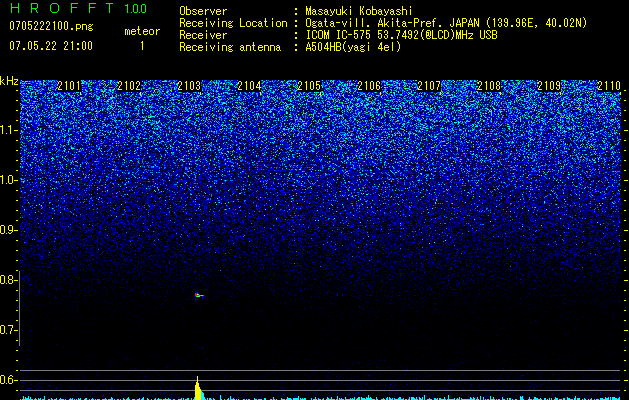Viewport: 629px width, 400px height.
Task: Click the A504HB(yagi 4el) antenna text
Action: click(353, 47)
